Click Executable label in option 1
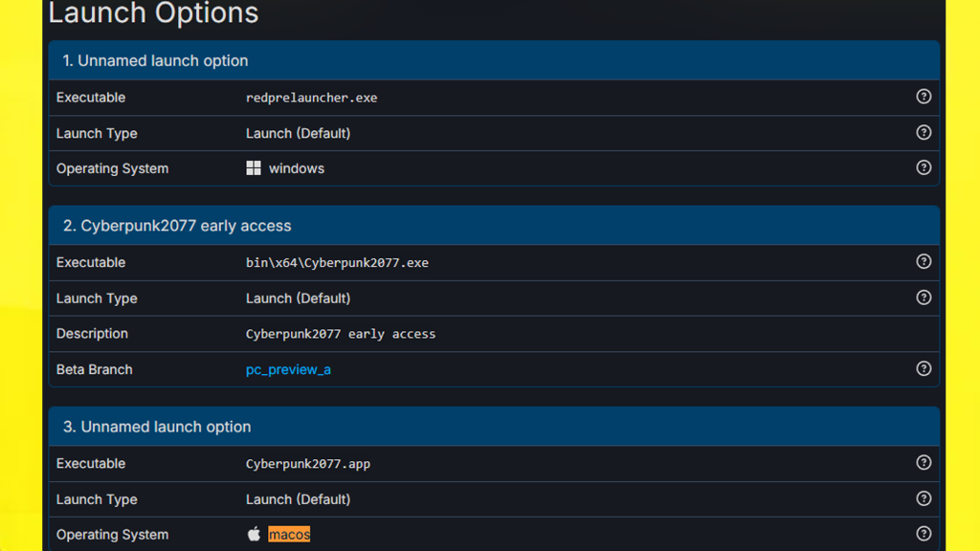 pos(91,98)
